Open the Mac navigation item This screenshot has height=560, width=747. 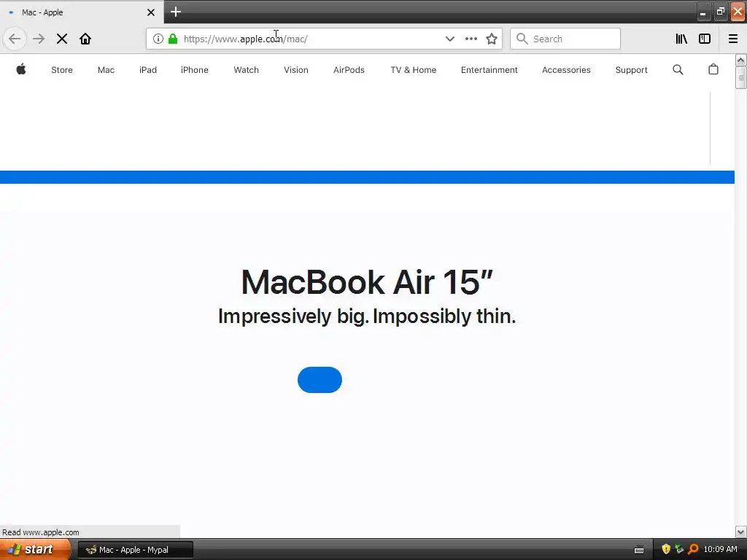(x=106, y=70)
